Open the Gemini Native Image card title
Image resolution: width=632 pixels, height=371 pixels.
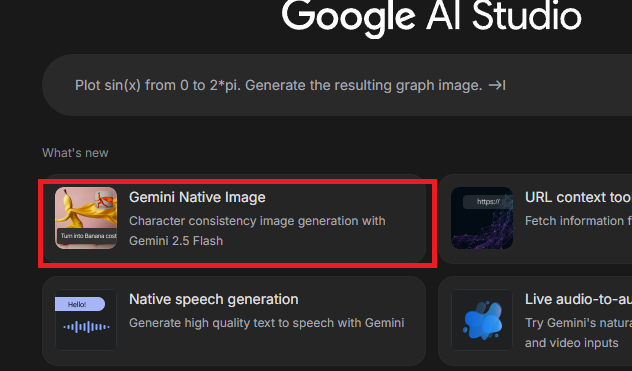[x=197, y=197]
